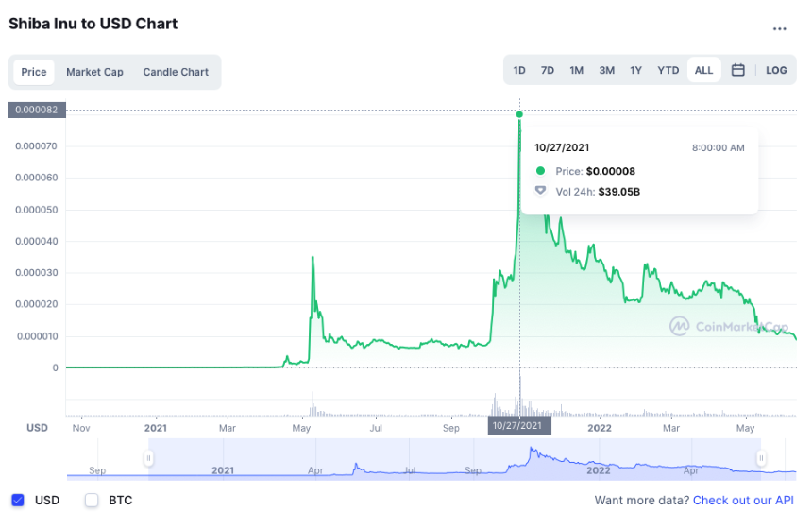
Task: Click the volume shield icon in tooltip
Action: (540, 191)
